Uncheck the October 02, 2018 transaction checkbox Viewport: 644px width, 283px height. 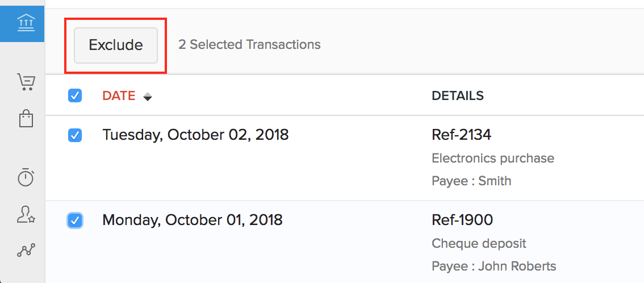[x=75, y=135]
